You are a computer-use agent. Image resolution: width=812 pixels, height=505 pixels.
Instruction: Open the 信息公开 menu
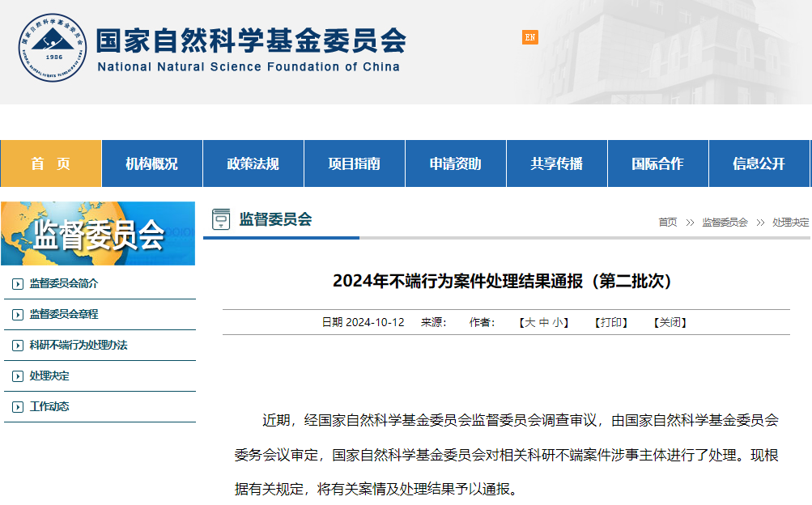coord(759,163)
